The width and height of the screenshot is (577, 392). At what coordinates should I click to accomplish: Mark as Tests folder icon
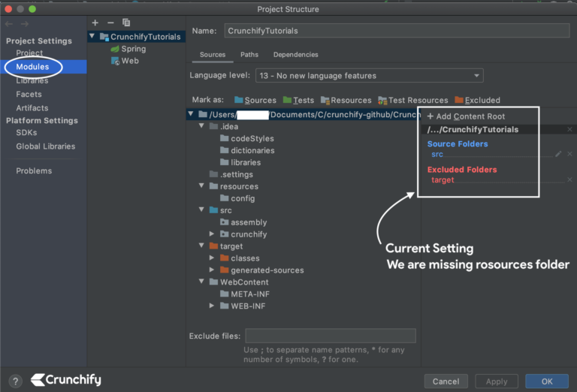[x=298, y=100]
